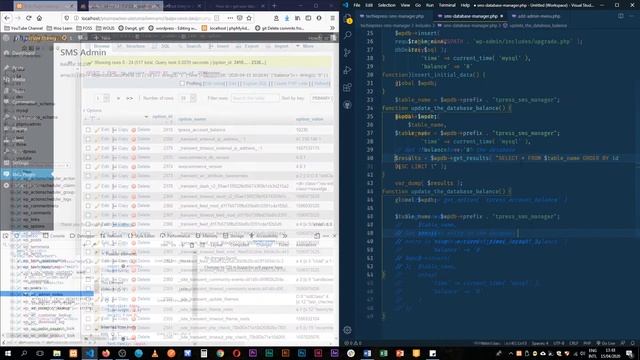Screen dimensions: 640x360
Task: Open YouTube Channel bookmark folder
Action: pyautogui.click(x=24, y=28)
